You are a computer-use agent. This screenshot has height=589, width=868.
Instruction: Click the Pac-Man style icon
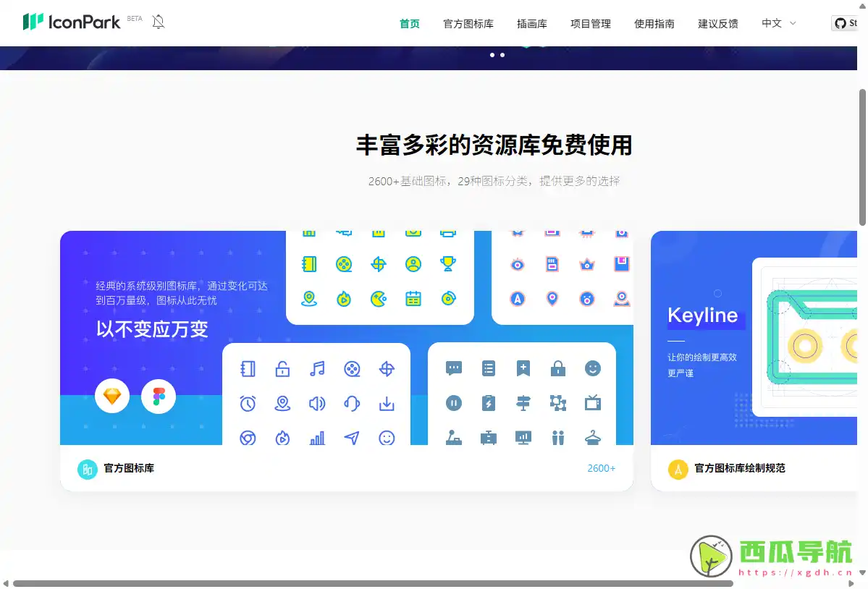point(379,298)
